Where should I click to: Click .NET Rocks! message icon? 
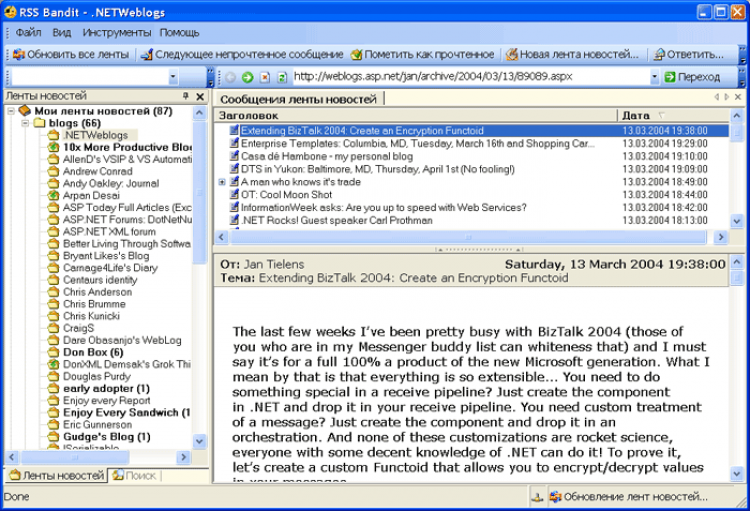(234, 220)
